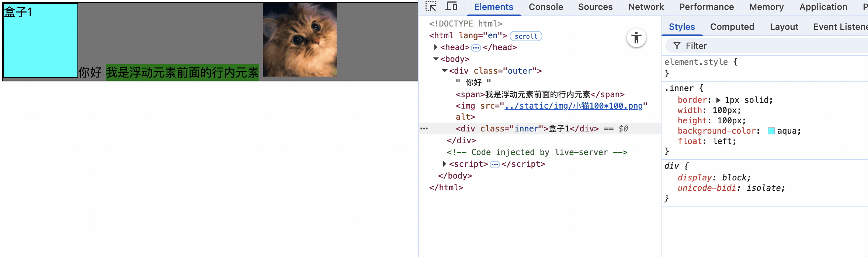Click the Filter styles input field
Screen dimensions: 868x257
(x=767, y=46)
